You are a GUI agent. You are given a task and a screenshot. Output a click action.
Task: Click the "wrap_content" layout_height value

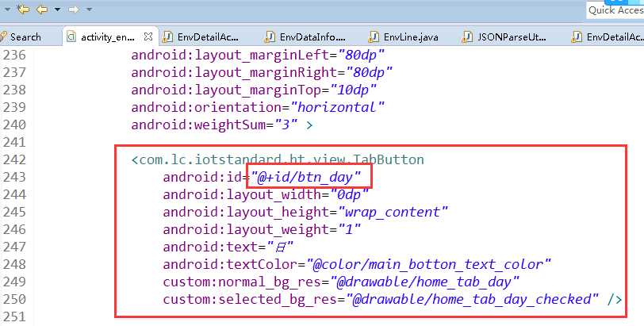pos(393,212)
